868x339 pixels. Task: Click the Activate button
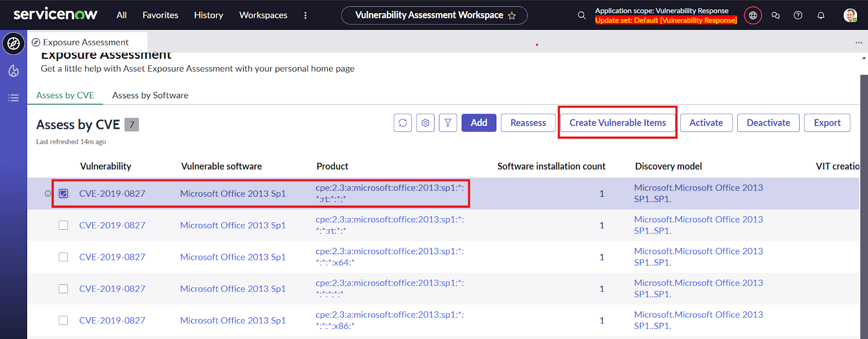coord(706,123)
